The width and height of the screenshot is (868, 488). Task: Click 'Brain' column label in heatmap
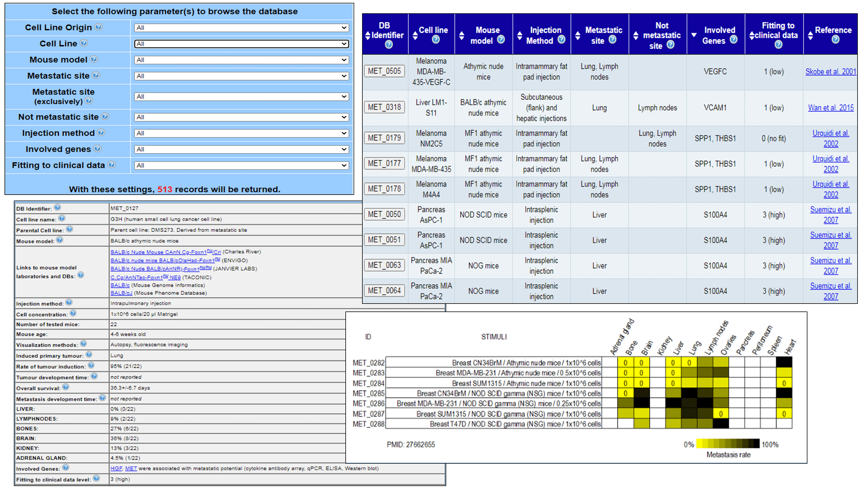point(647,348)
